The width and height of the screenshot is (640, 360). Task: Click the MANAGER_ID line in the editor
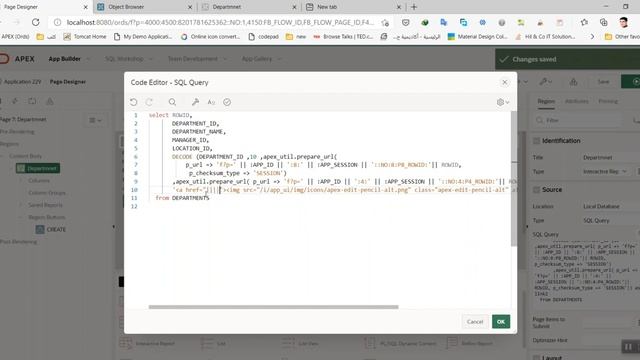pyautogui.click(x=190, y=140)
